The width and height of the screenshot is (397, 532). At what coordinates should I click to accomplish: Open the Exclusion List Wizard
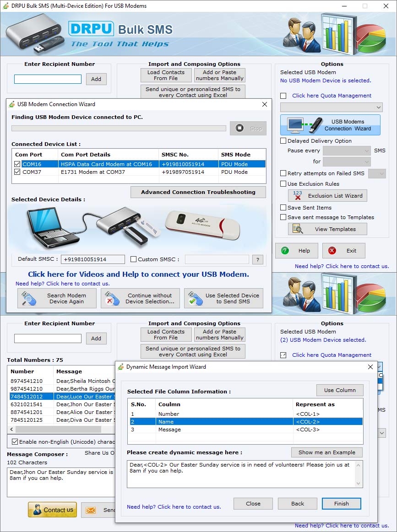tap(327, 195)
